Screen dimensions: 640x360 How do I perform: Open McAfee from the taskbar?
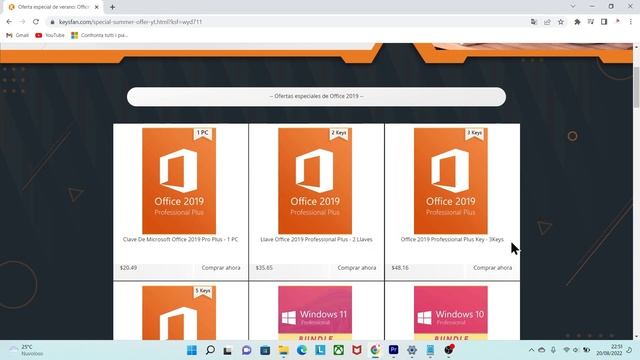pos(357,350)
